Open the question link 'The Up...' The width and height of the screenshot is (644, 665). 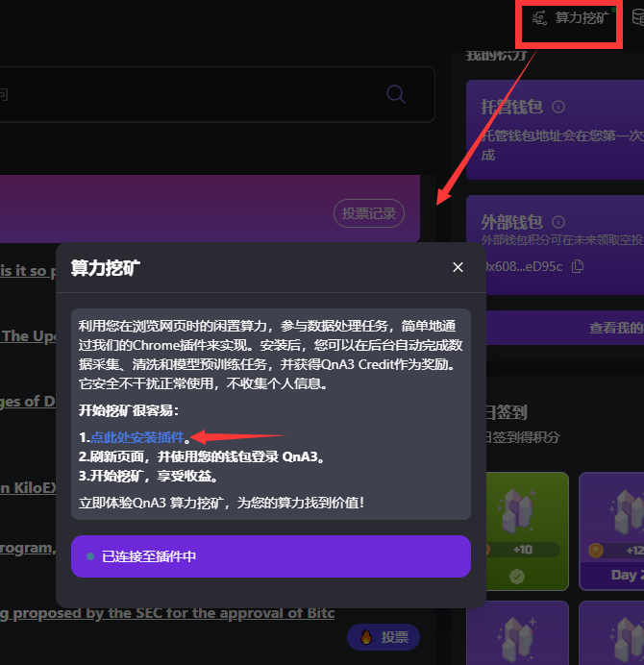tap(28, 336)
